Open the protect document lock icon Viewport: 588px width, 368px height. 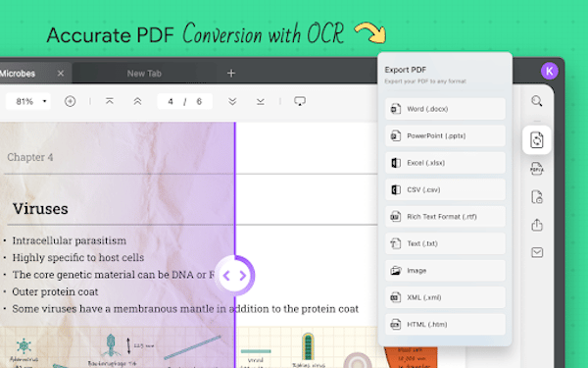click(537, 197)
